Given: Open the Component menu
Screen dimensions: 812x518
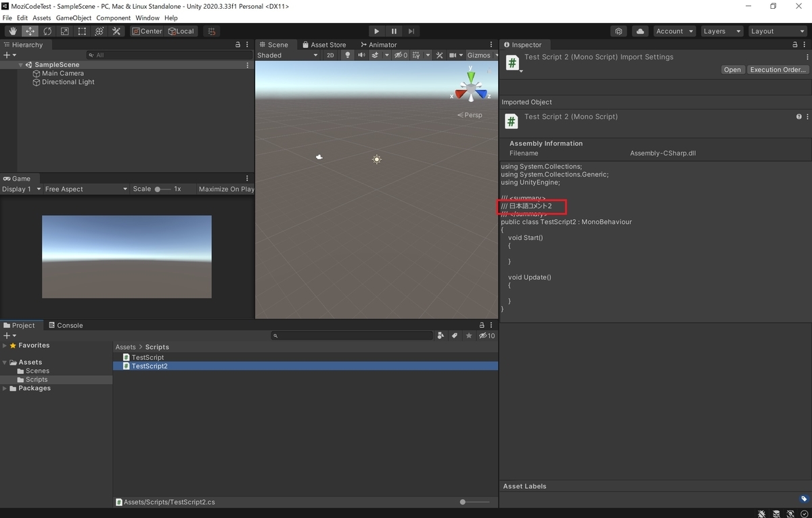Looking at the screenshot, I should [x=114, y=18].
